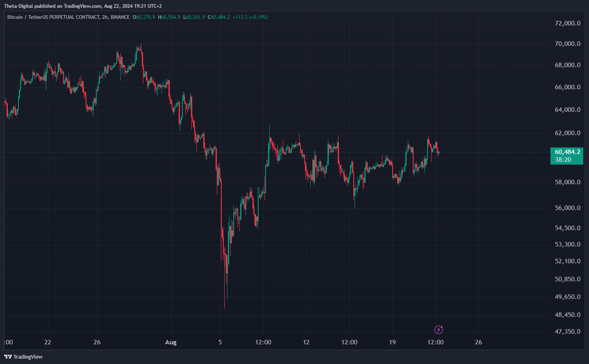Click the '19' date label on time axis

point(392,342)
